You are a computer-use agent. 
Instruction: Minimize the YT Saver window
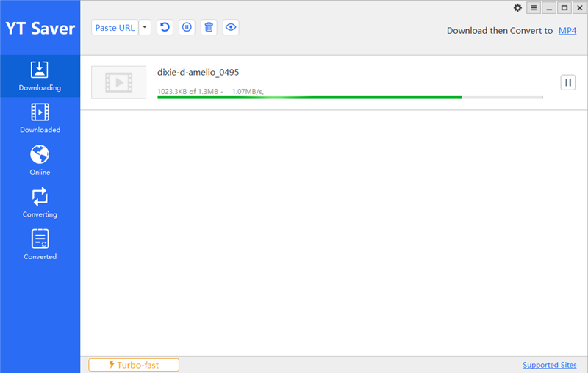click(x=549, y=8)
